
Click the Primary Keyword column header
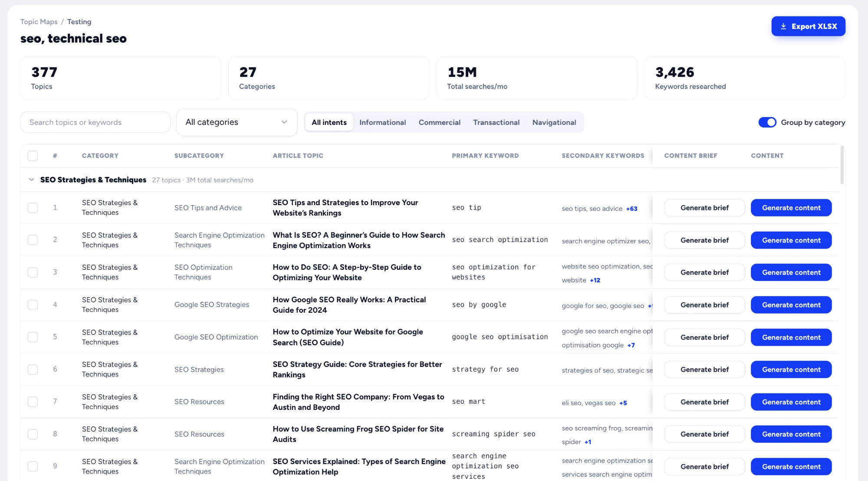pos(485,156)
